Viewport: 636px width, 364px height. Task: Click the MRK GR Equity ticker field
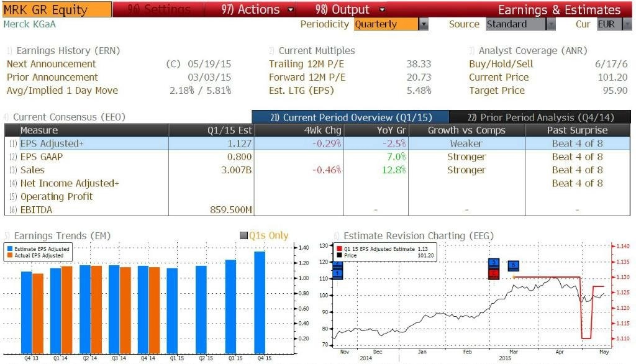tap(57, 10)
